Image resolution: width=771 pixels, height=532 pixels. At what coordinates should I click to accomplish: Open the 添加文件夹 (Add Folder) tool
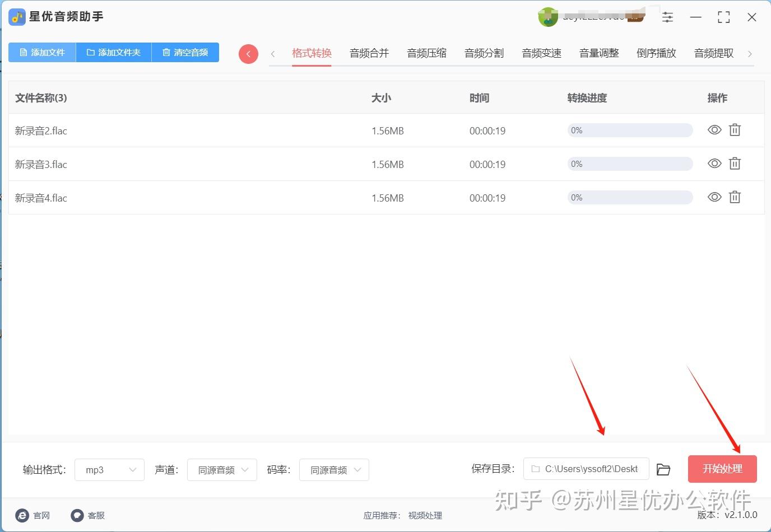pos(113,52)
